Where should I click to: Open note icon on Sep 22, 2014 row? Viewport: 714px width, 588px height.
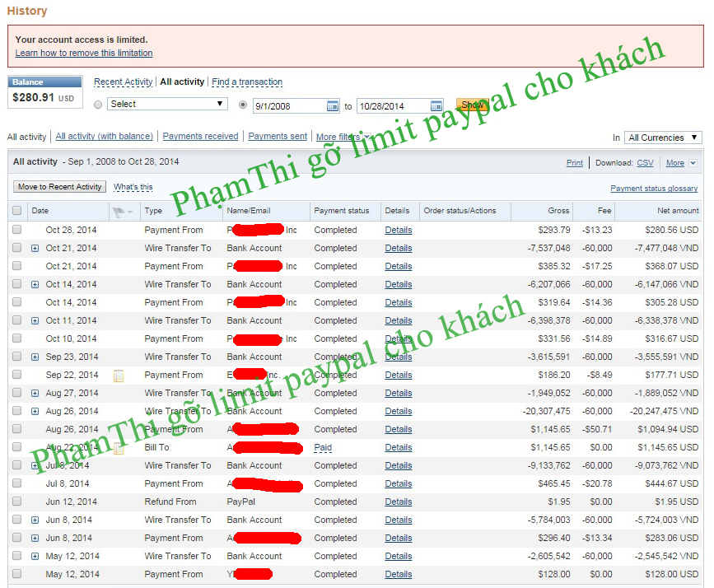tap(119, 376)
